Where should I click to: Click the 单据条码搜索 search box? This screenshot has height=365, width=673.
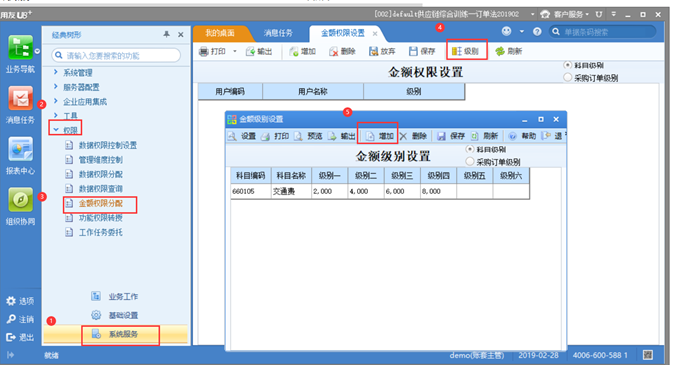point(602,32)
